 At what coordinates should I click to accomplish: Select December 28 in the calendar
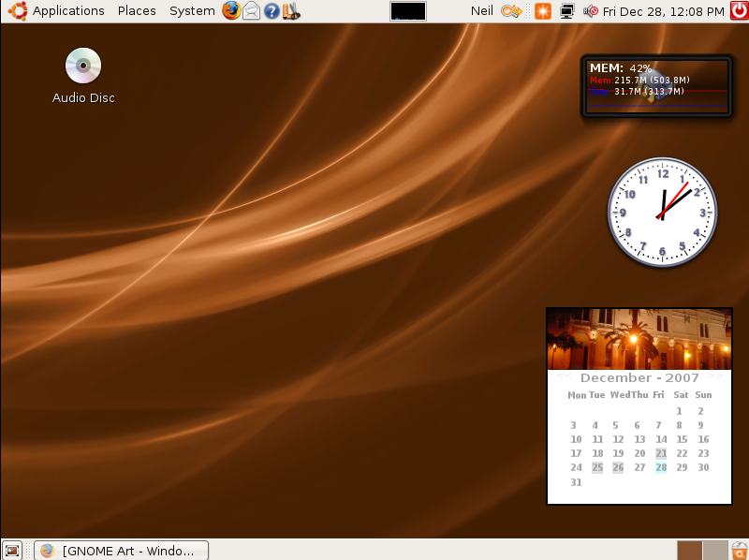[661, 467]
